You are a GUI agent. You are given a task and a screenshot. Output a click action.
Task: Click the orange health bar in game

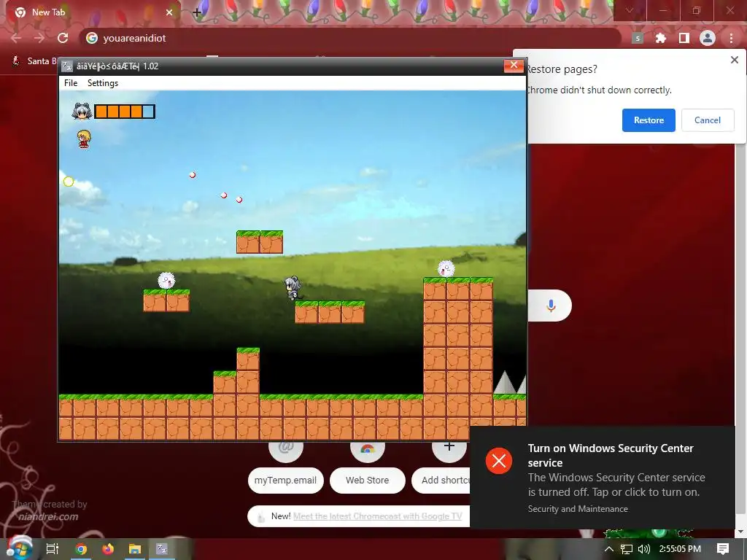coord(125,112)
